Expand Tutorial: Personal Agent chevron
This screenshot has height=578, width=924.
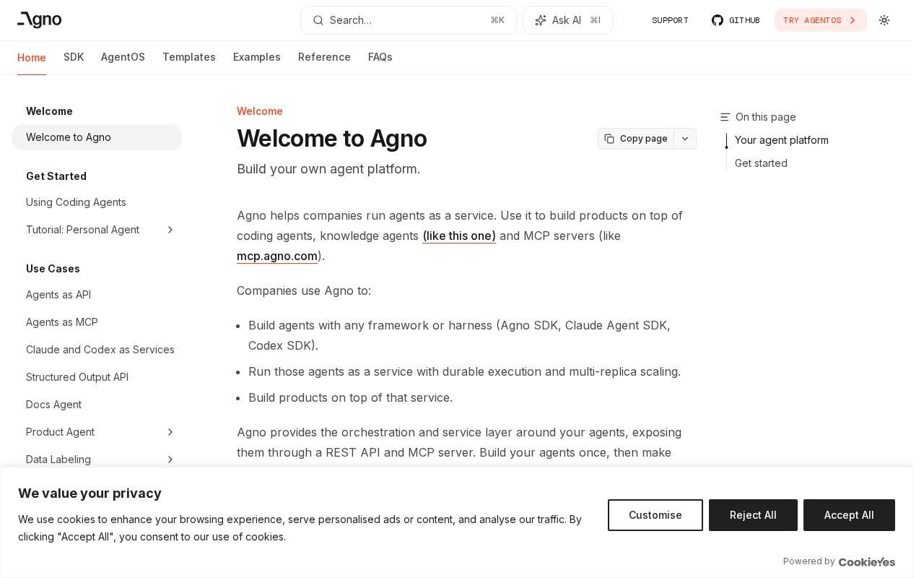[170, 230]
